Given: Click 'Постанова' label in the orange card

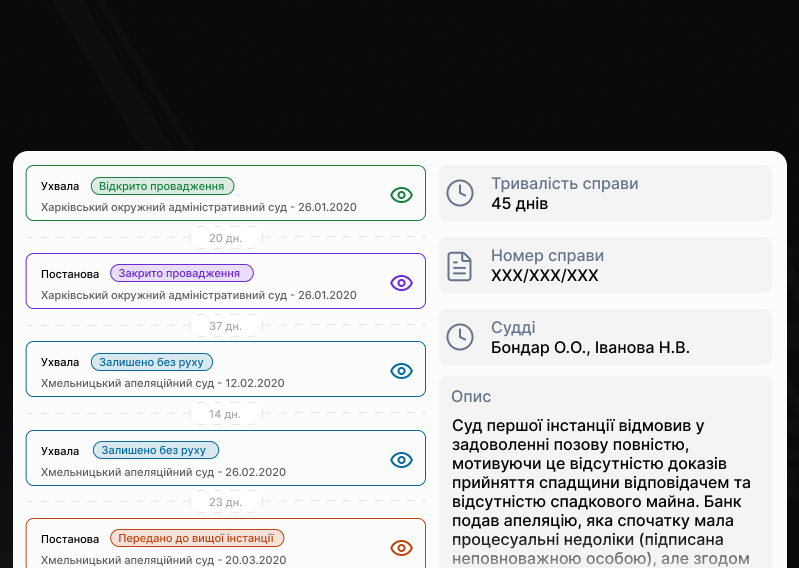Looking at the screenshot, I should (x=70, y=539).
